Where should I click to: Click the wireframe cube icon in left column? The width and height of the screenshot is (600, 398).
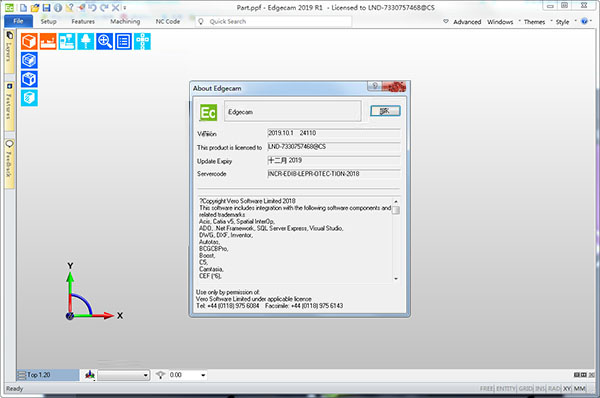point(29,79)
